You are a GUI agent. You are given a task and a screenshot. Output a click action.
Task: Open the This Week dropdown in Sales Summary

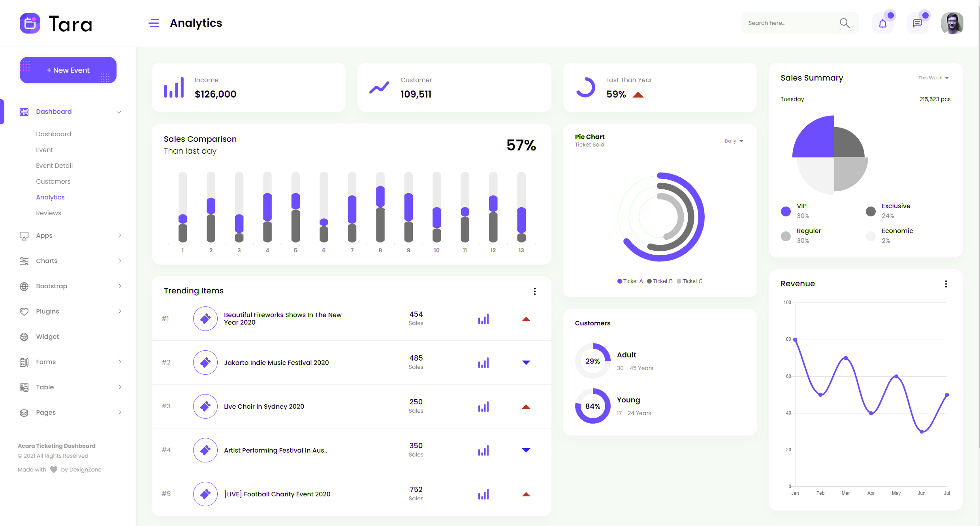click(933, 78)
